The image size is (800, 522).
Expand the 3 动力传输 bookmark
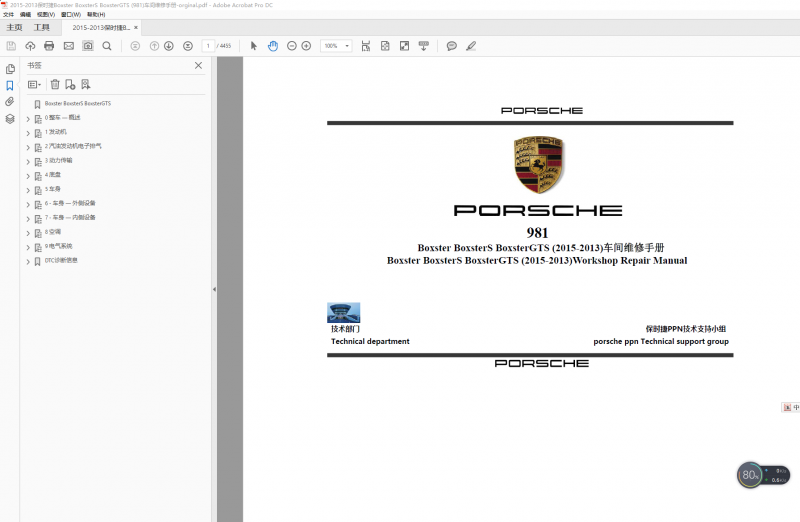tap(28, 162)
